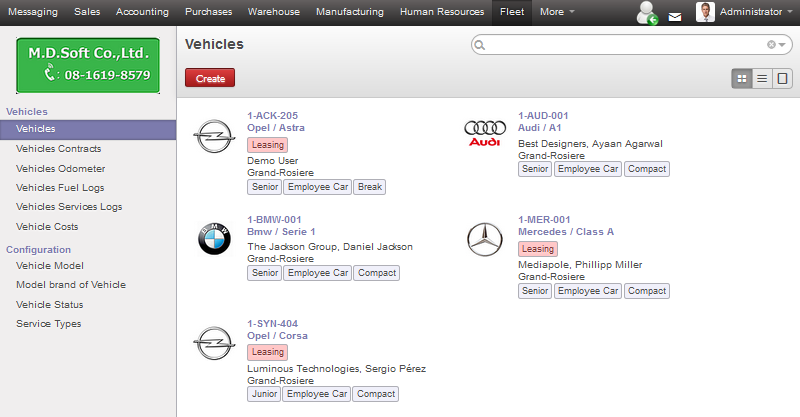Click the Administrator avatar picture
The width and height of the screenshot is (800, 417).
click(705, 12)
